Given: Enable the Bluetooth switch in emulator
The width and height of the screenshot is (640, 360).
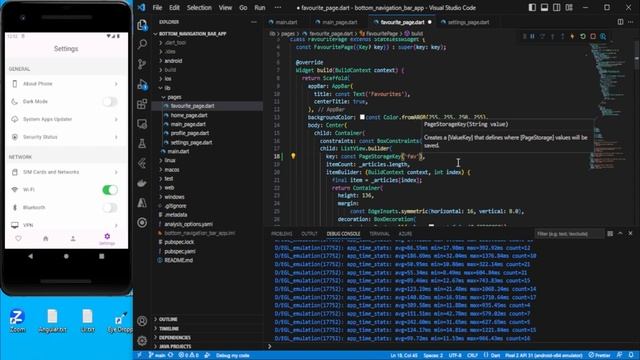Looking at the screenshot, I should [110, 208].
